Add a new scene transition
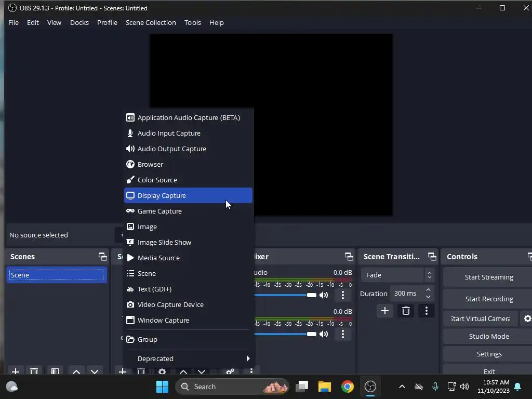The height and width of the screenshot is (399, 532). tap(385, 311)
